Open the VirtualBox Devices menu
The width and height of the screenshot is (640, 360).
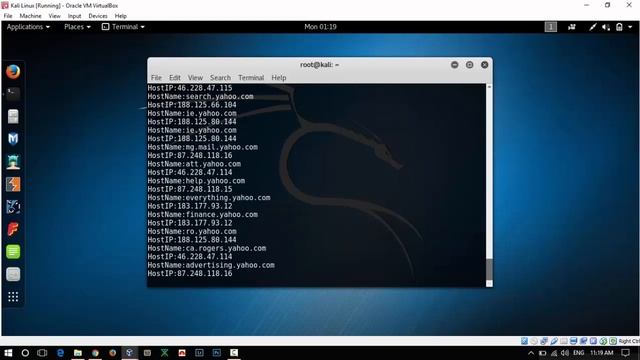[x=98, y=16]
